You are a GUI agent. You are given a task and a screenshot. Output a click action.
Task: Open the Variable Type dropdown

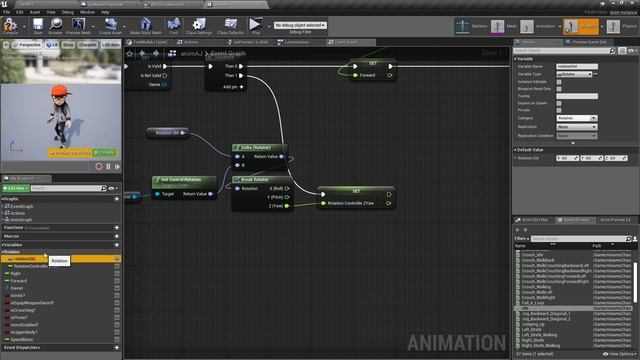point(574,74)
